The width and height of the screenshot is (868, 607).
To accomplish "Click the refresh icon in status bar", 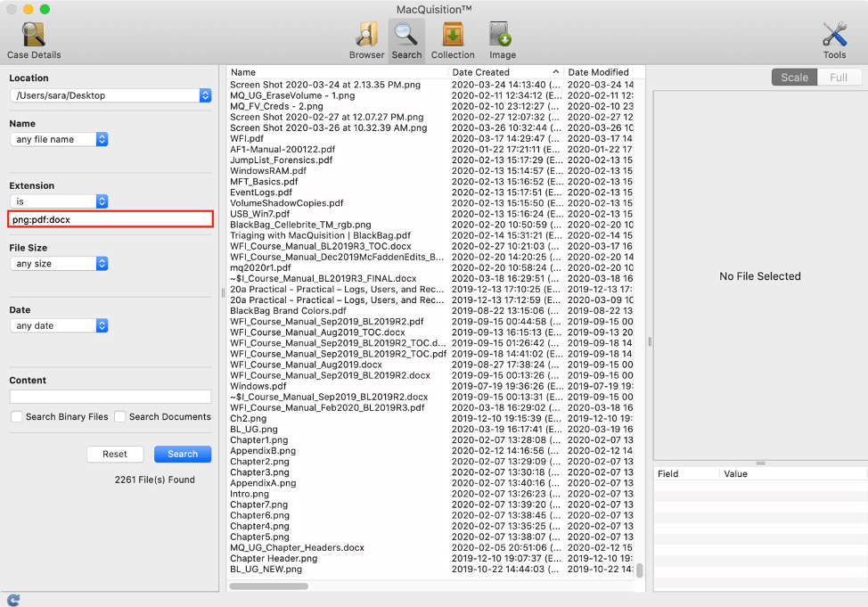I will tap(12, 600).
